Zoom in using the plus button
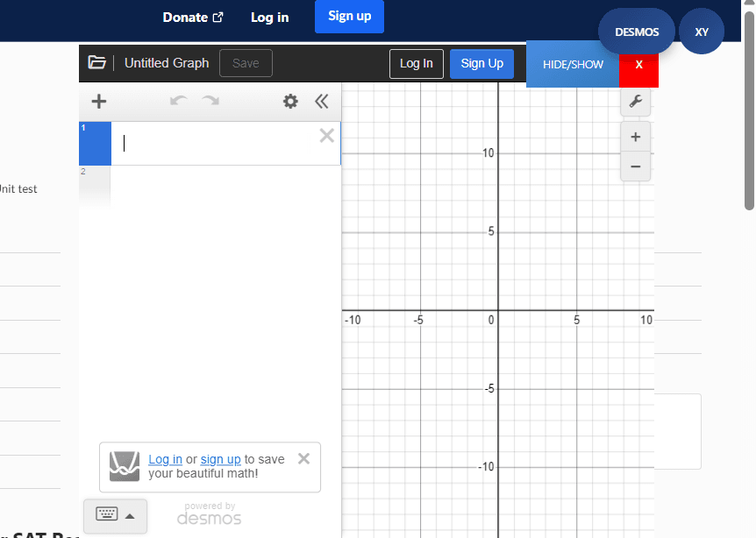Image resolution: width=756 pixels, height=538 pixels. [x=635, y=137]
